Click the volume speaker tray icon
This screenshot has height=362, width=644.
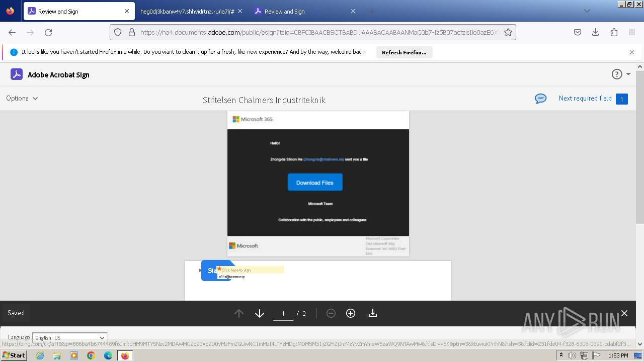[572, 355]
